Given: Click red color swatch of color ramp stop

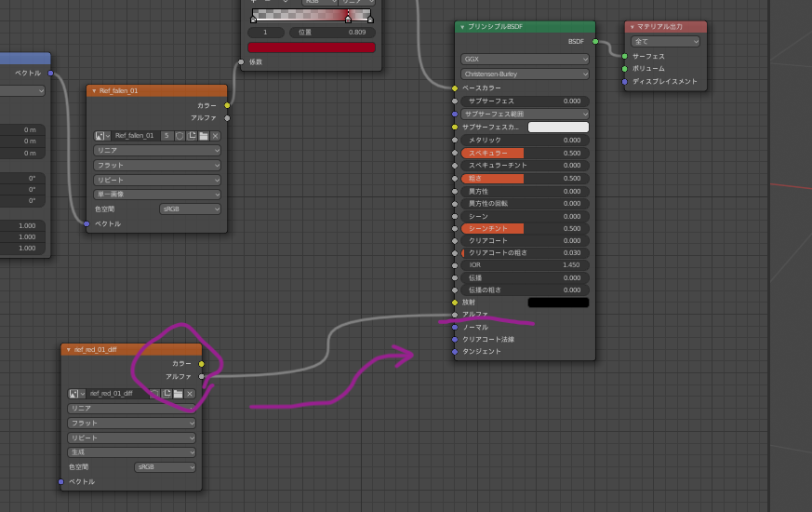Looking at the screenshot, I should coord(312,47).
